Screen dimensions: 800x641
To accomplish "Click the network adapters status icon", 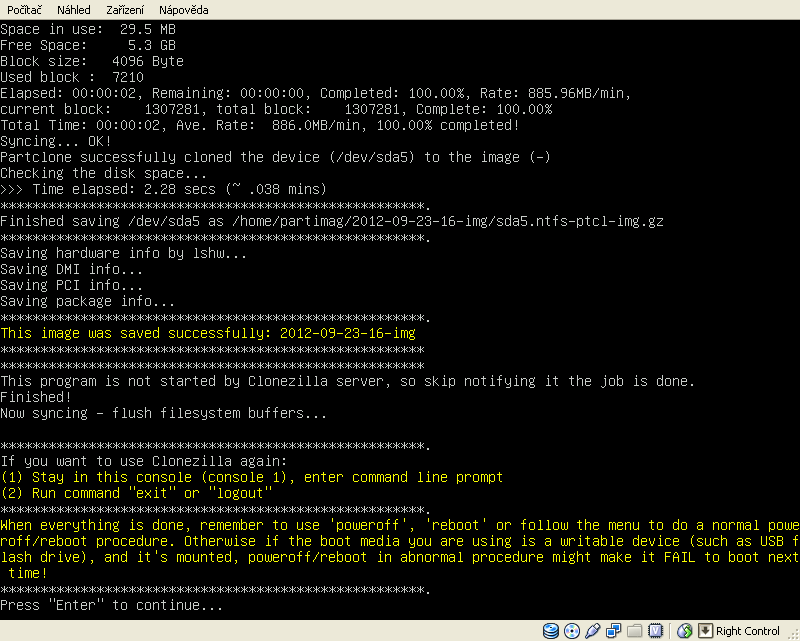I will tap(613, 631).
